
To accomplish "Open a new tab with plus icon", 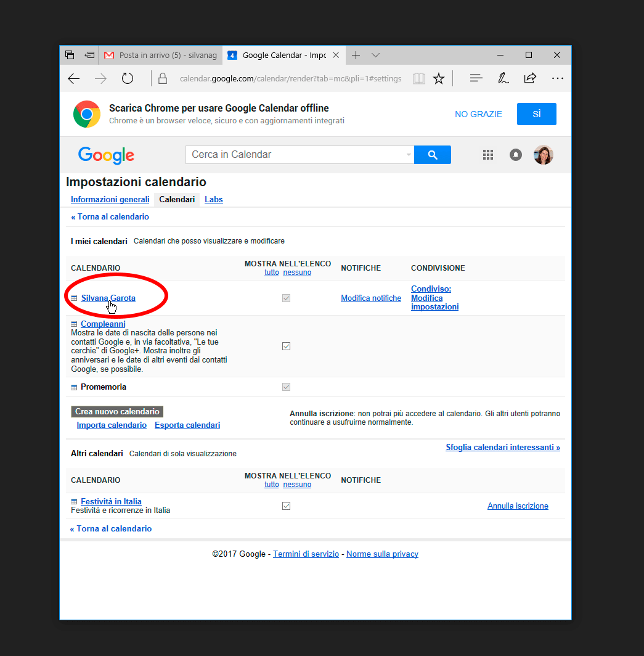I will tap(356, 55).
